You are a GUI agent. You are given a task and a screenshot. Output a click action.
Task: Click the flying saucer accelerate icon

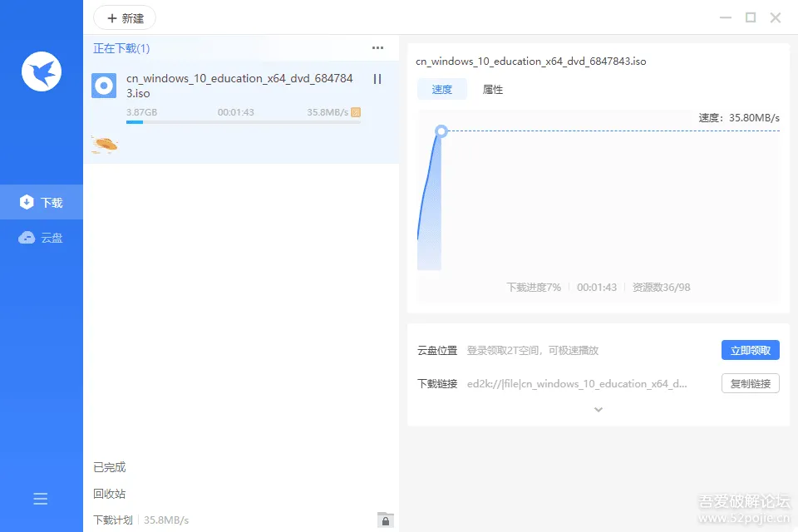(x=105, y=145)
